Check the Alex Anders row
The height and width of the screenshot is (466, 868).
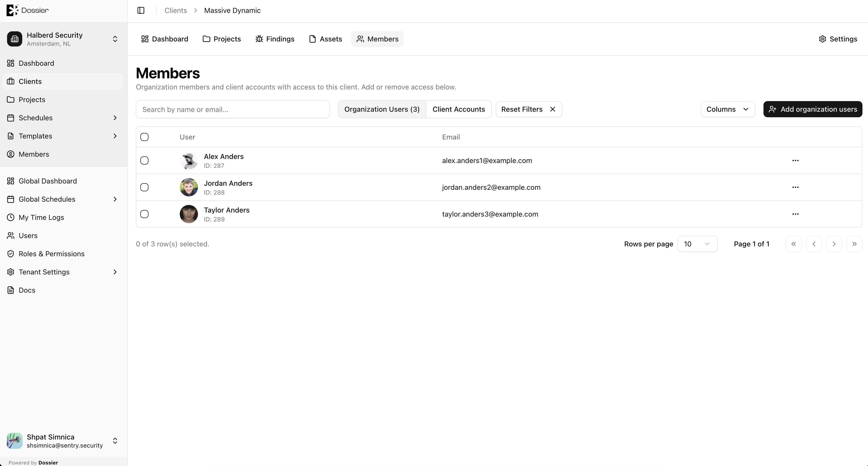coord(145,160)
